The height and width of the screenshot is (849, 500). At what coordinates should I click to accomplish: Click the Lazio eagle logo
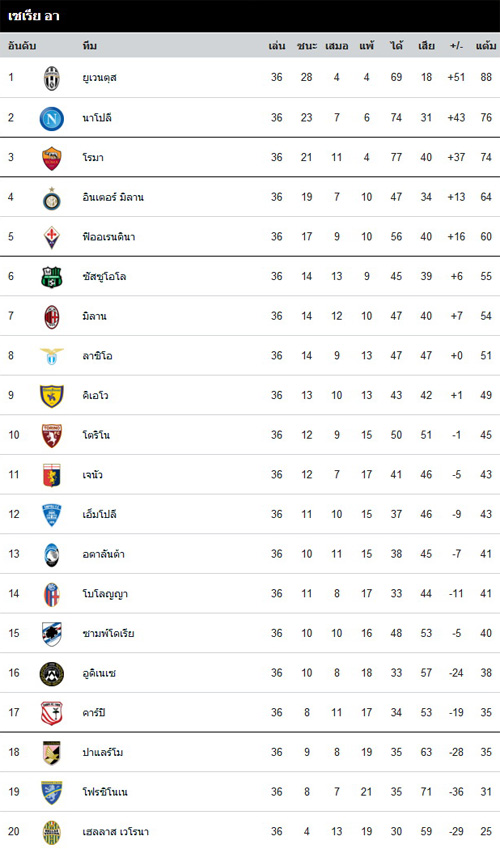pyautogui.click(x=51, y=356)
